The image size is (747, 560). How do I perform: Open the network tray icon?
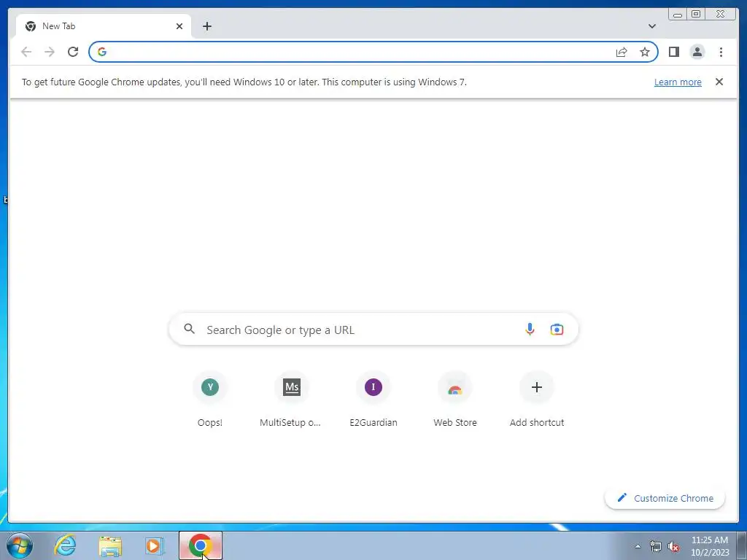[x=656, y=547]
